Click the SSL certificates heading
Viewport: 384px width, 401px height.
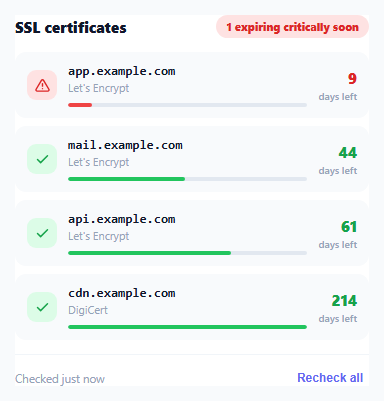[x=71, y=28]
